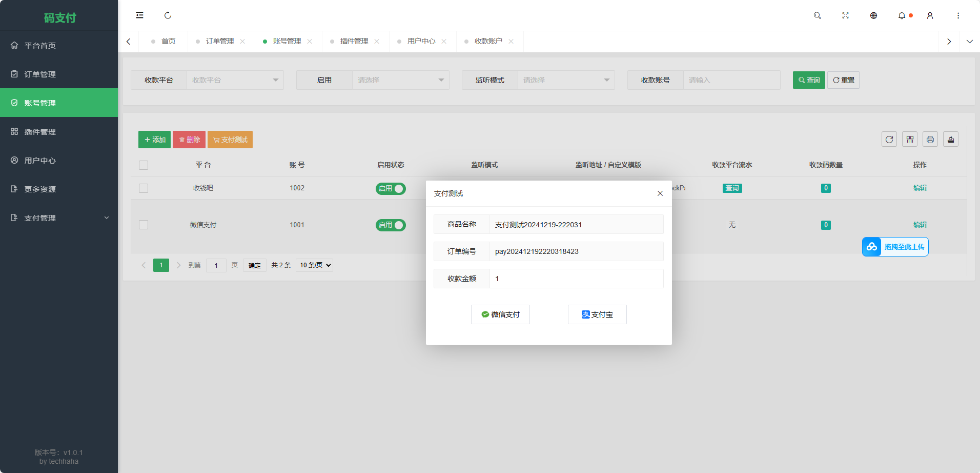Close the 插件管理 tab

click(x=377, y=42)
